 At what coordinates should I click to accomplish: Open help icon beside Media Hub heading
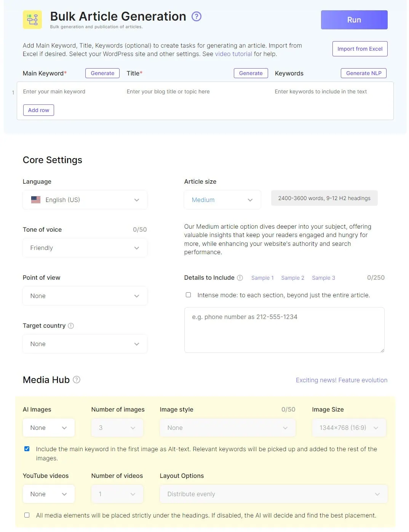tap(77, 380)
